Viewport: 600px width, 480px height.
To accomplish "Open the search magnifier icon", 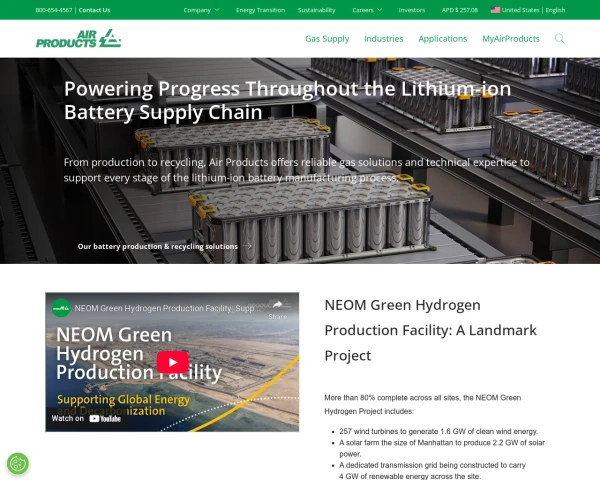I will pyautogui.click(x=559, y=38).
